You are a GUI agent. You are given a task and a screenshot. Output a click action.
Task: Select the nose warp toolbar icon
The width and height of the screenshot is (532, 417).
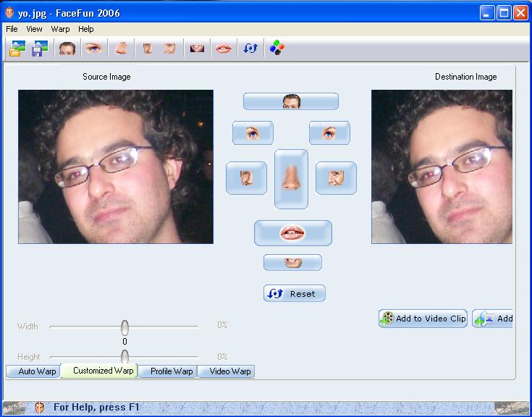(121, 49)
